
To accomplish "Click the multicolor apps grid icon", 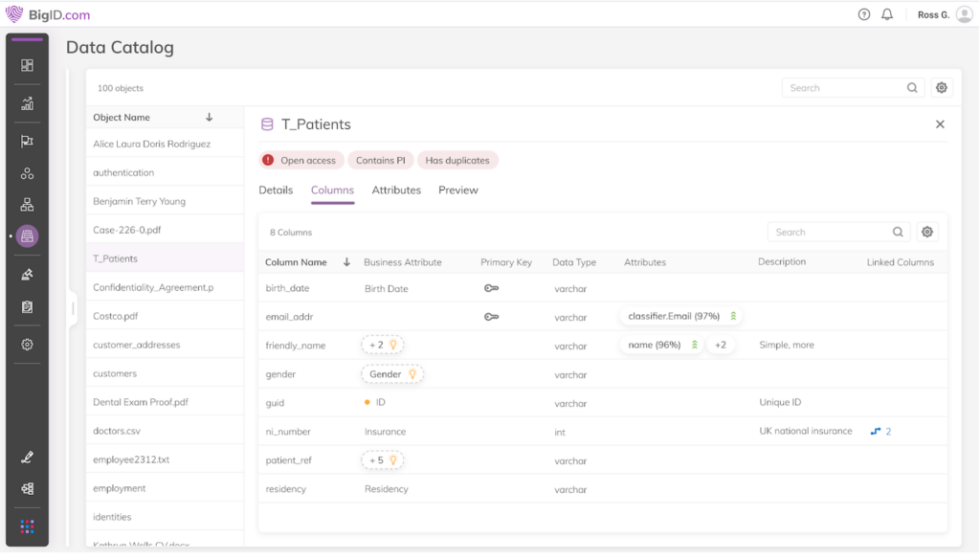I will (x=27, y=526).
